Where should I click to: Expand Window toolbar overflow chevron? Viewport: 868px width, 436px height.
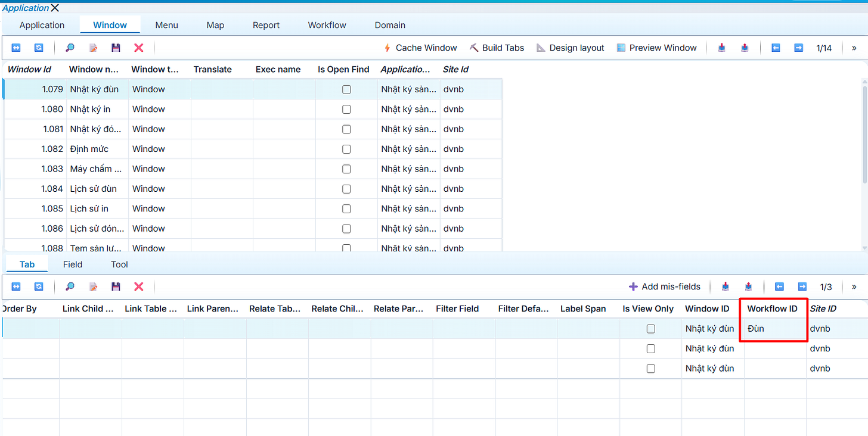point(854,48)
